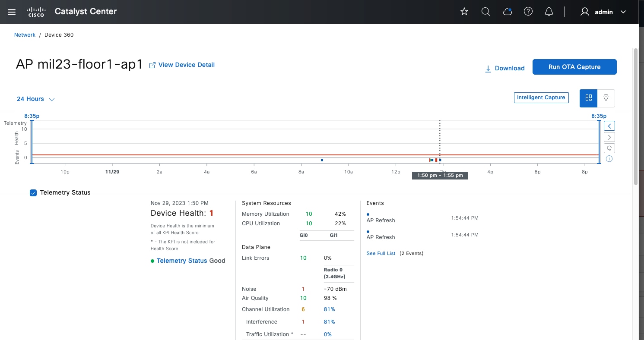Click the System Resources section label
Viewport: 644px width, 340px height.
[266, 203]
